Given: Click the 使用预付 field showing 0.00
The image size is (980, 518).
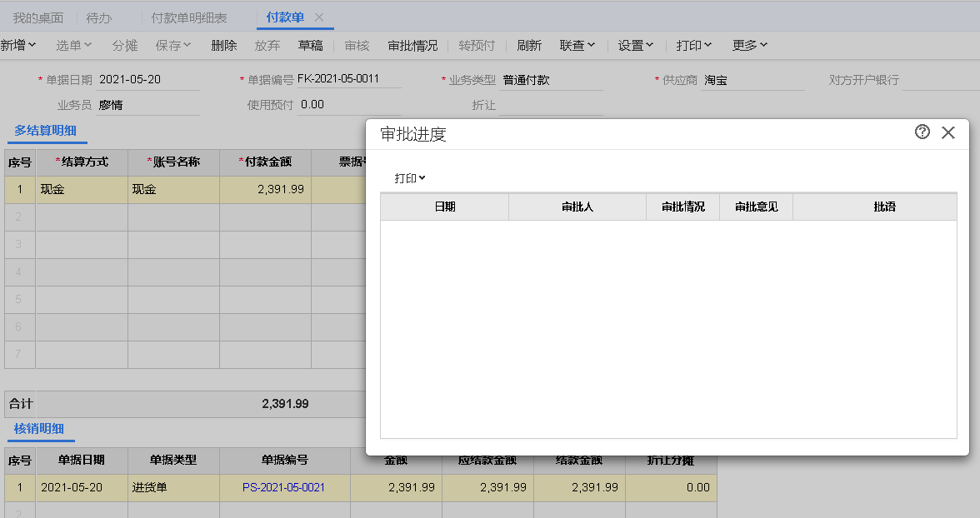Looking at the screenshot, I should pos(348,105).
